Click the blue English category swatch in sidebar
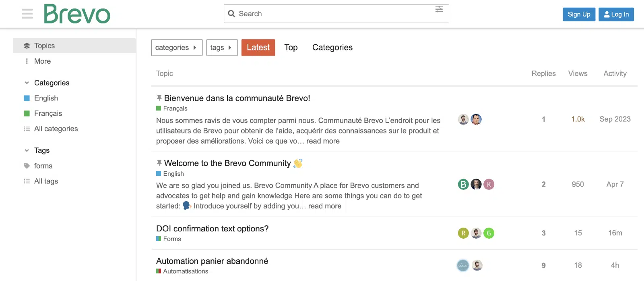644x281 pixels. (x=27, y=98)
